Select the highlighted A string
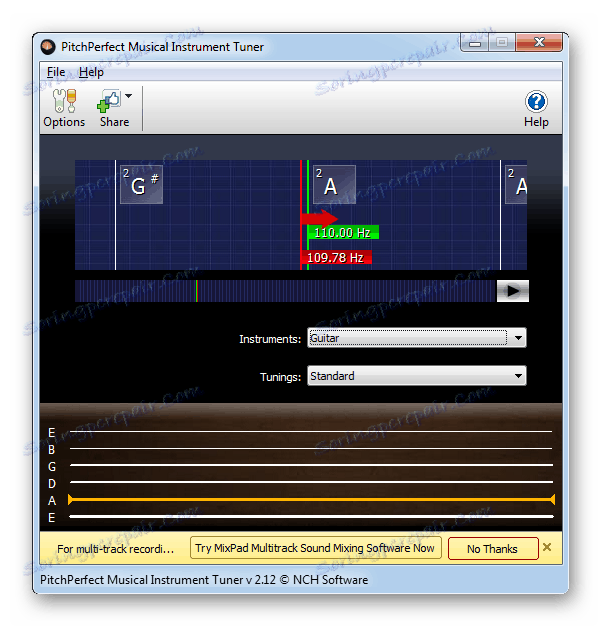602x627 pixels. pyautogui.click(x=311, y=499)
